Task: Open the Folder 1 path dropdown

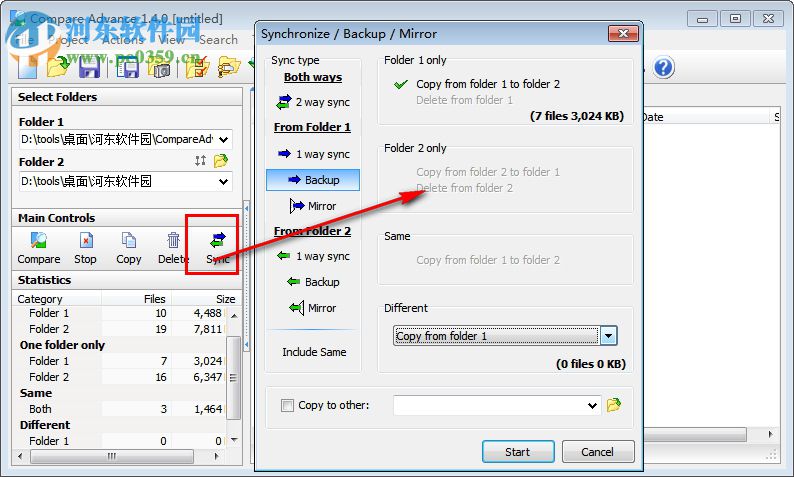Action: pos(223,139)
